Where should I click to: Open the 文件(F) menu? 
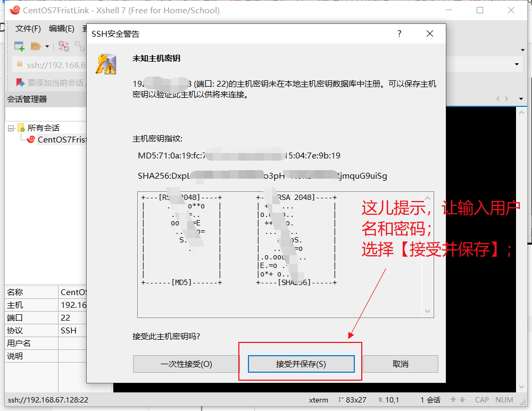click(x=28, y=29)
